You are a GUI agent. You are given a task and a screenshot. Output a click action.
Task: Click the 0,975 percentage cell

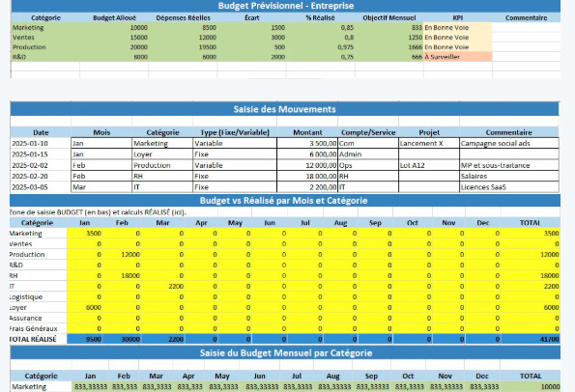(321, 47)
